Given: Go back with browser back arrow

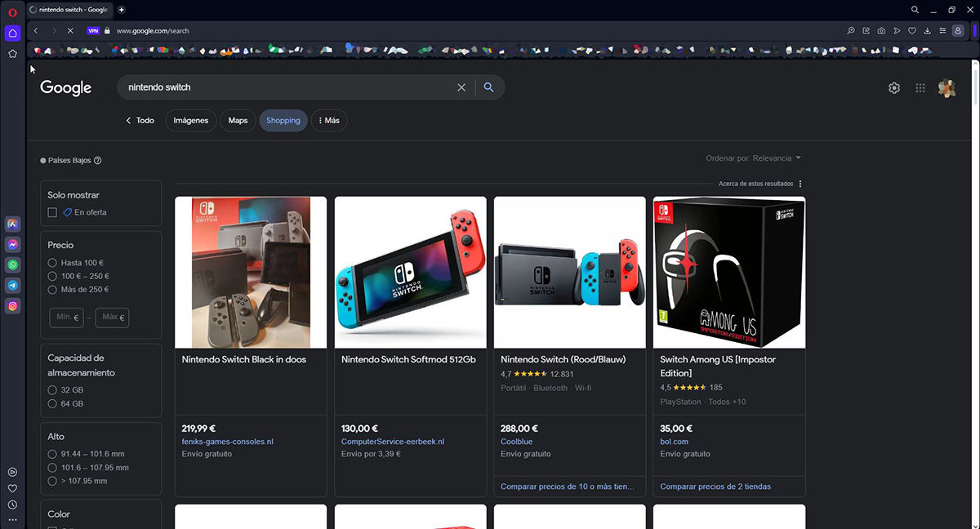Looking at the screenshot, I should point(36,31).
